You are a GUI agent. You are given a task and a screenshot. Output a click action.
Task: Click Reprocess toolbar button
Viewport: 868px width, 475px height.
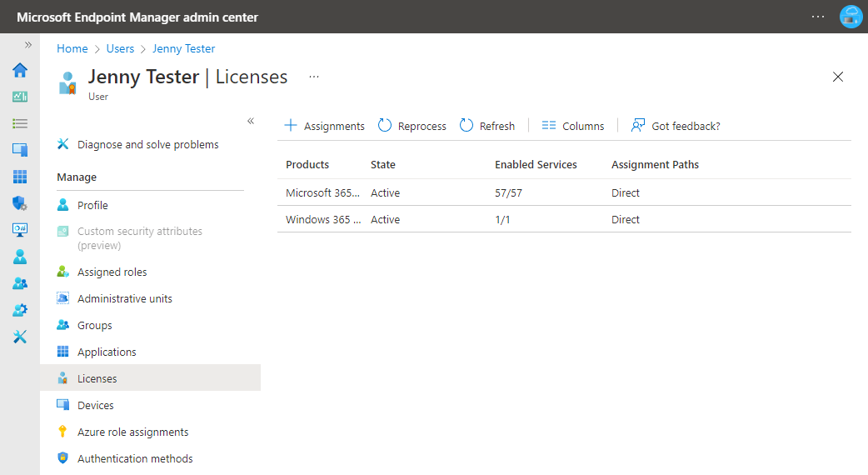(412, 126)
